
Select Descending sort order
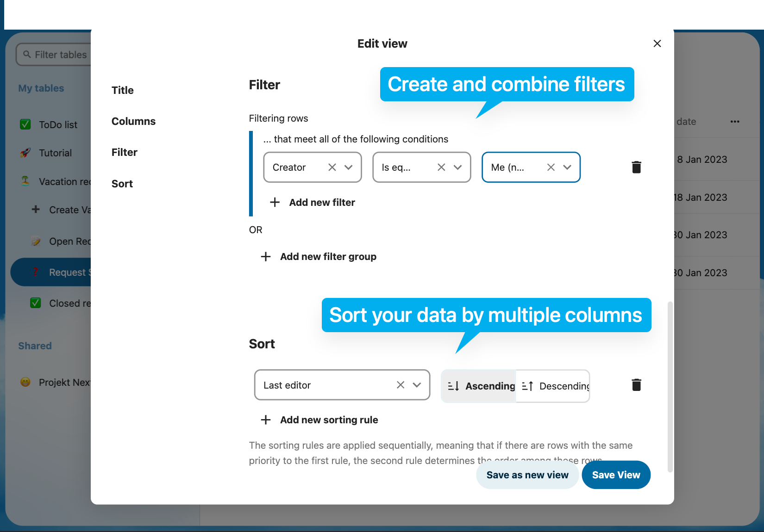[x=554, y=386]
